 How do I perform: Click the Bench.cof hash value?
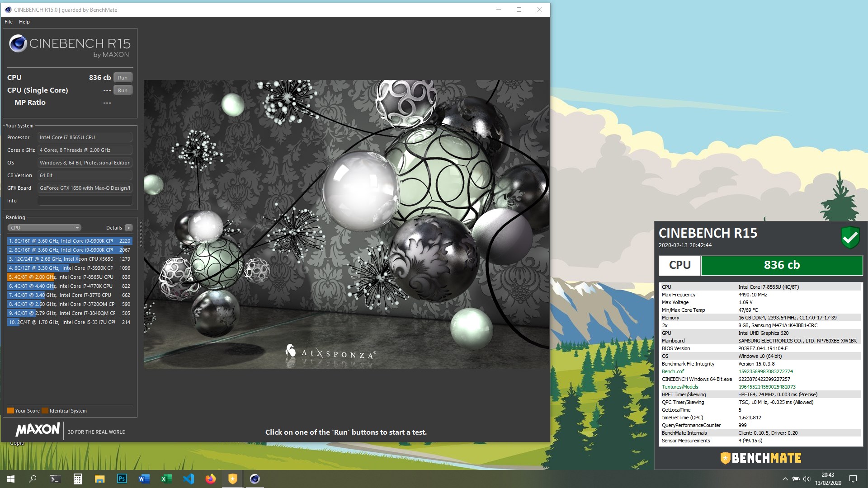765,371
